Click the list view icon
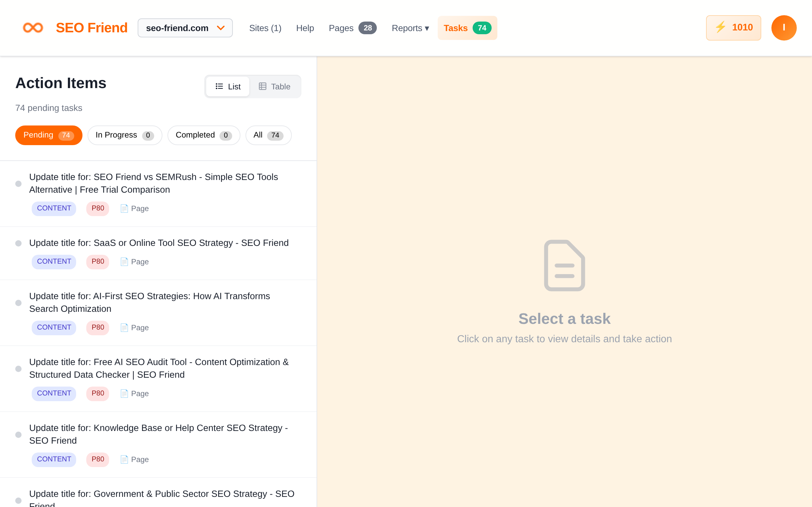 point(219,86)
